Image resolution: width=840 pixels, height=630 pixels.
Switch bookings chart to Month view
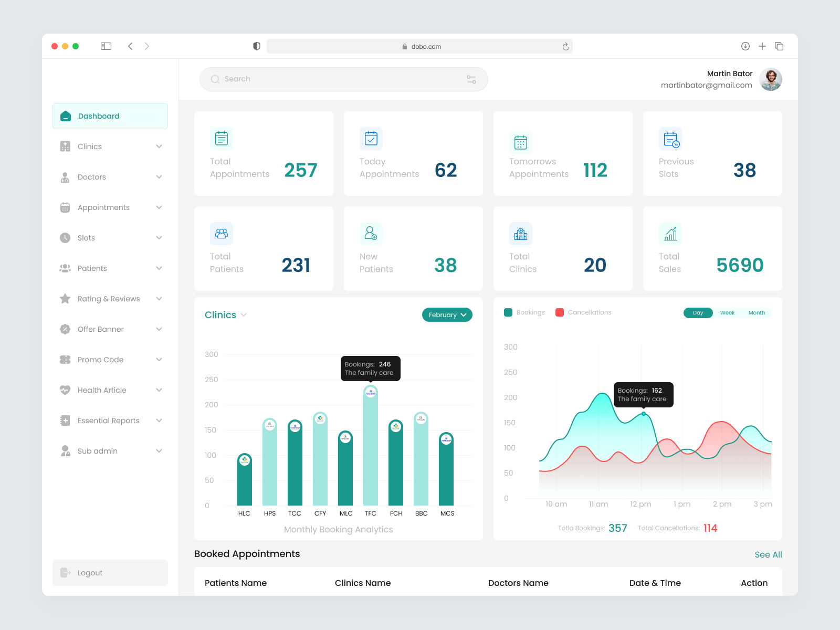(757, 312)
